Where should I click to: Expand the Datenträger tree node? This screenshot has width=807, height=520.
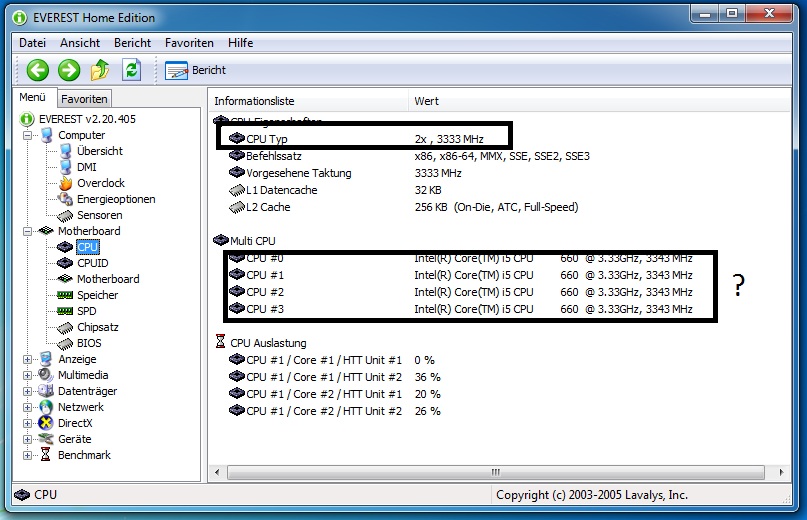click(x=28, y=391)
